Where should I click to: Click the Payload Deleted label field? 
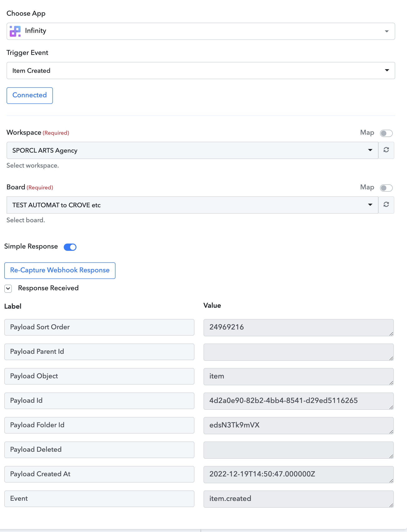point(99,450)
